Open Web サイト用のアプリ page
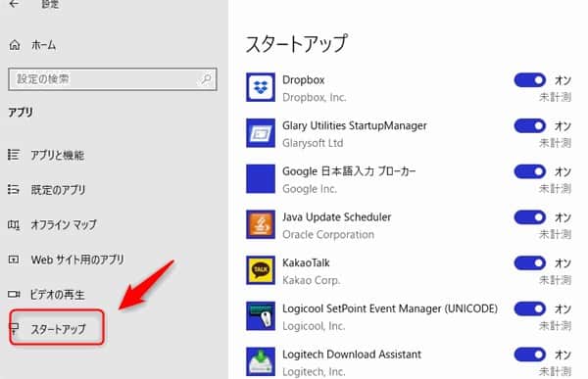 pos(77,260)
